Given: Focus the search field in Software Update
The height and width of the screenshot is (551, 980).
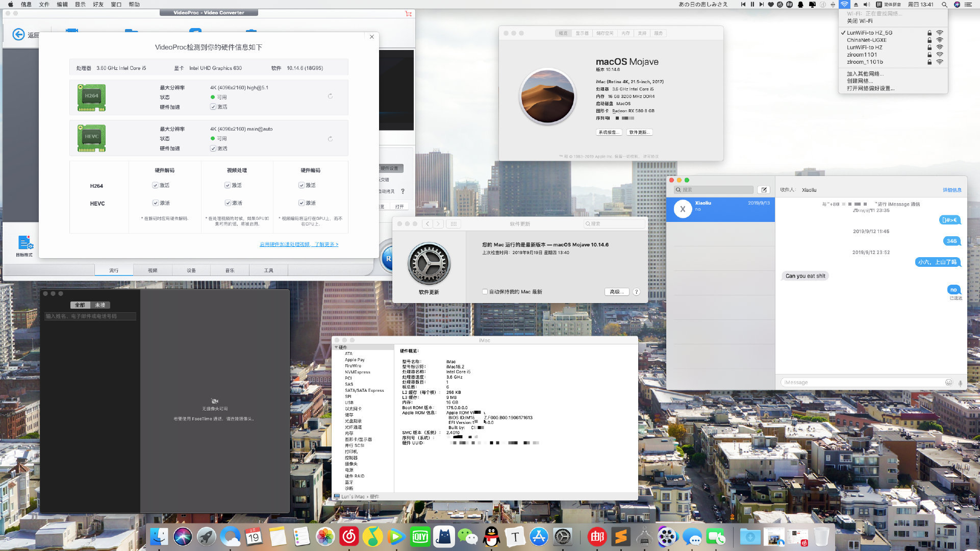Looking at the screenshot, I should click(614, 224).
